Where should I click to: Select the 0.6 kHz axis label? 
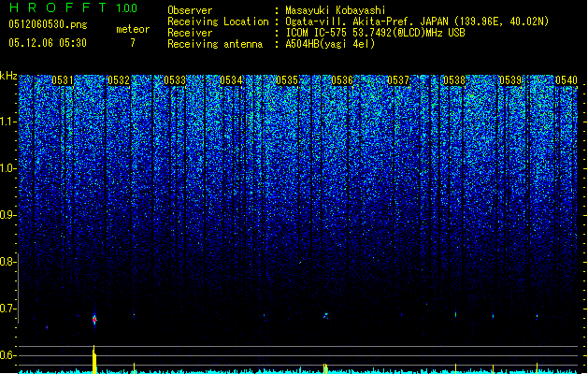click(7, 355)
